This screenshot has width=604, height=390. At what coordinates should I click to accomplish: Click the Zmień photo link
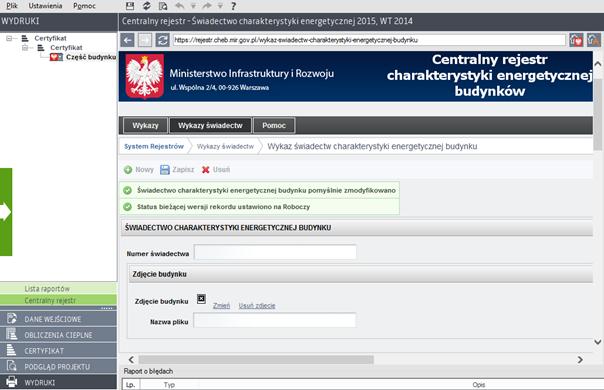pyautogui.click(x=221, y=306)
